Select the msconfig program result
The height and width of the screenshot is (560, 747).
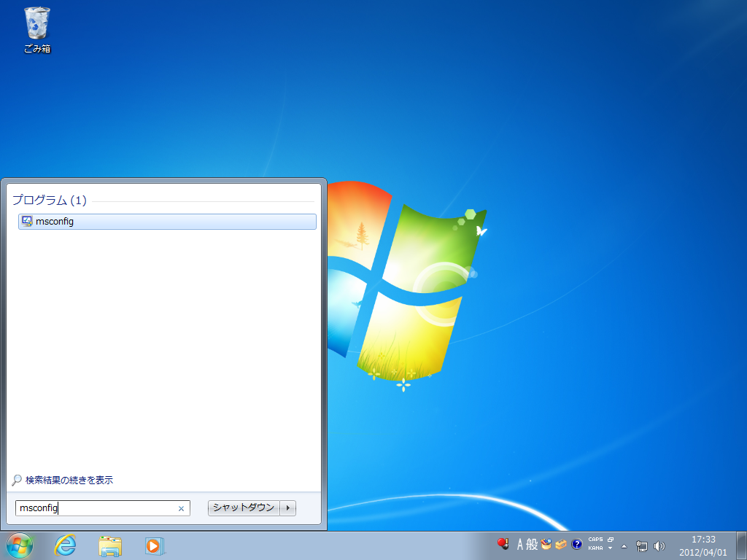pyautogui.click(x=167, y=222)
